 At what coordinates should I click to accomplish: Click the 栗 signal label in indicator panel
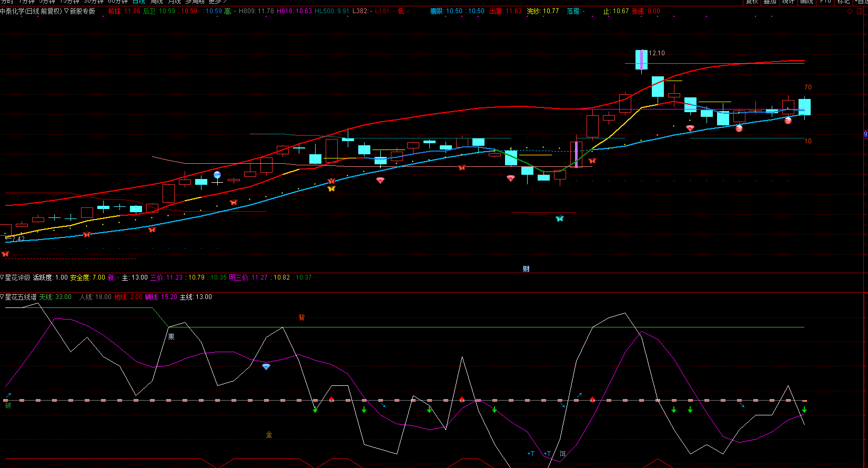pyautogui.click(x=171, y=336)
